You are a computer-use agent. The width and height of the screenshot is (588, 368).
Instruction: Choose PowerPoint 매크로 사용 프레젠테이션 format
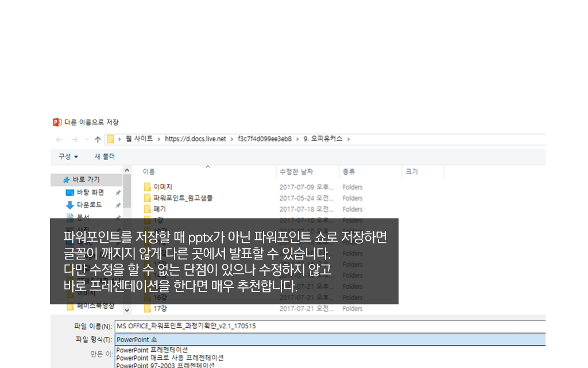coord(170,358)
